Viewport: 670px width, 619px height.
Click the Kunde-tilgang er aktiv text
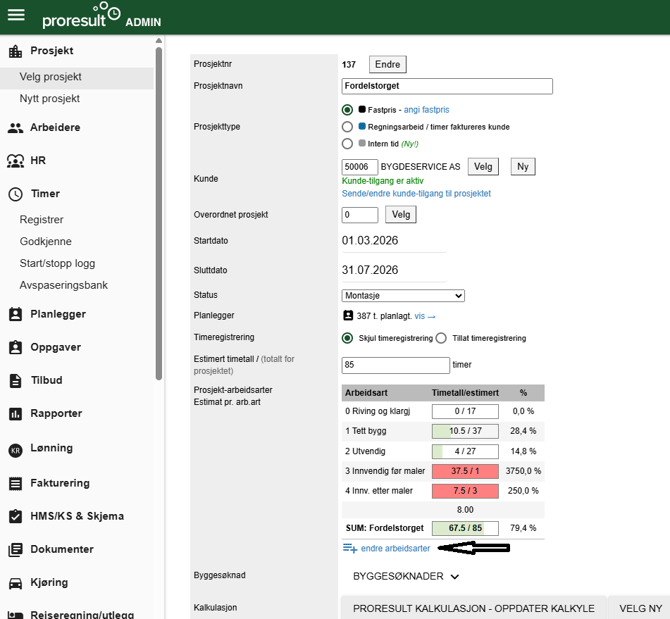click(382, 181)
